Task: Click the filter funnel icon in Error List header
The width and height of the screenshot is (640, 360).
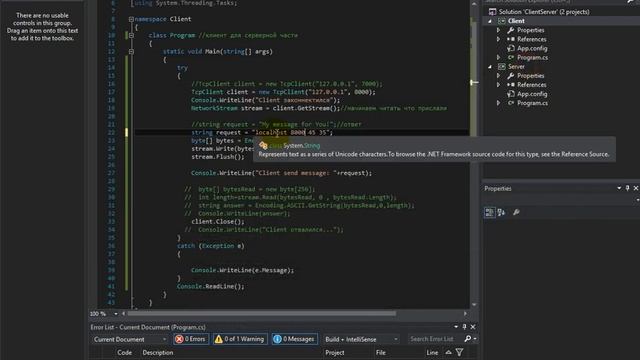Action: (x=459, y=352)
